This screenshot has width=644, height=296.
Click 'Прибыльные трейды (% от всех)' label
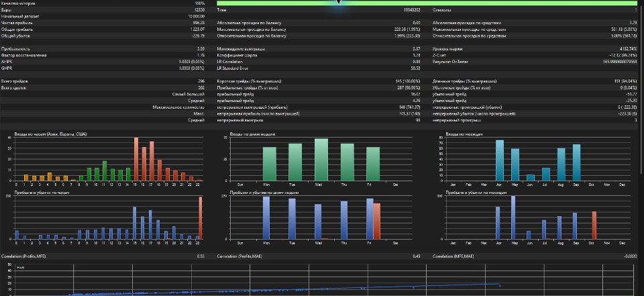click(x=247, y=88)
